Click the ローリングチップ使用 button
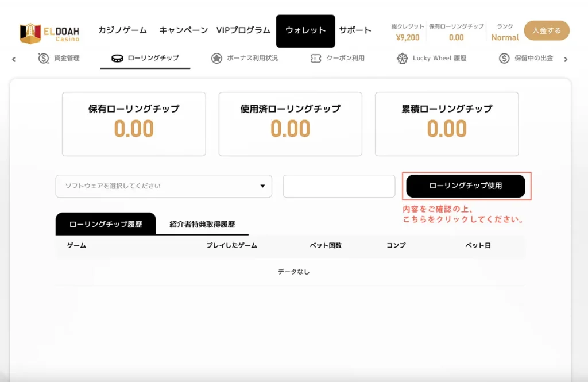 [x=466, y=186]
